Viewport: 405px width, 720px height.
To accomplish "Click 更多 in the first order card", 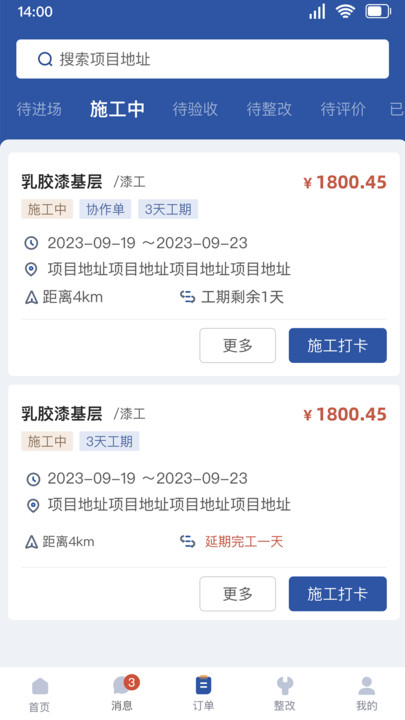I will (237, 345).
